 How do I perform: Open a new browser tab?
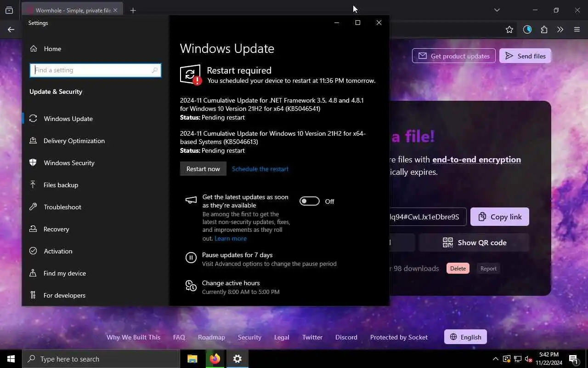pos(133,10)
